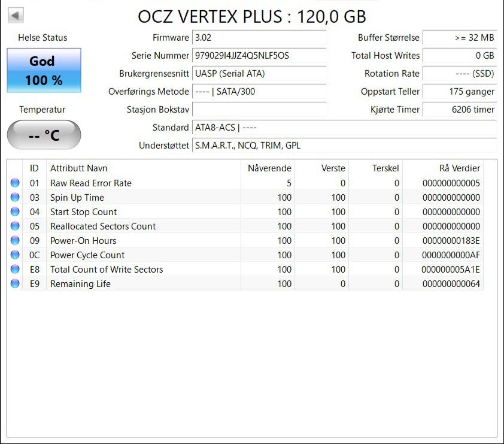The width and height of the screenshot is (504, 444).
Task: Click the blue status orb for Power-On Hours
Action: coord(15,240)
